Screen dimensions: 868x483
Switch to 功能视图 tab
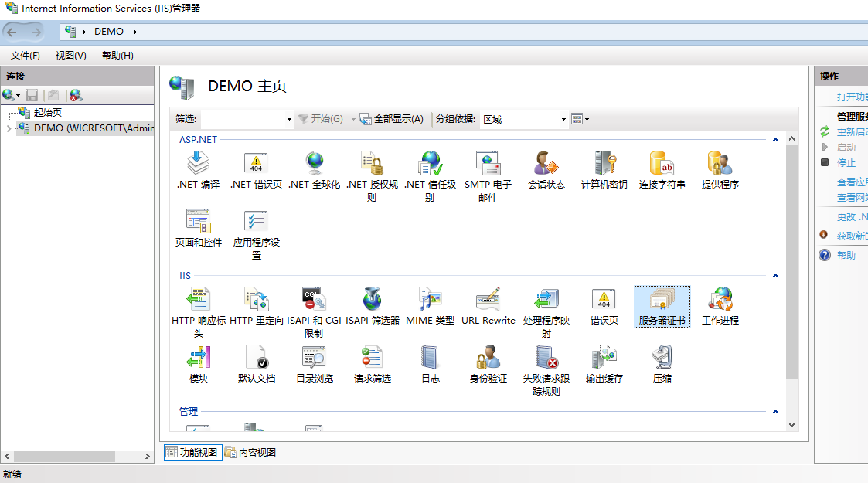pyautogui.click(x=193, y=452)
